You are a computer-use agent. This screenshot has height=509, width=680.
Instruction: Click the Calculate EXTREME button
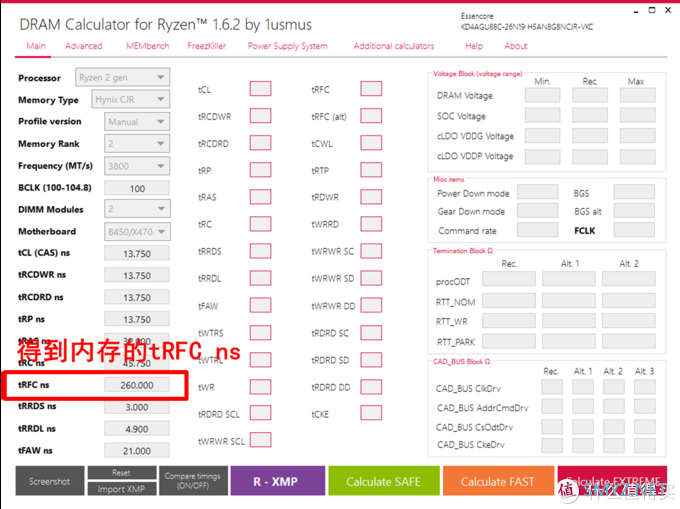[612, 481]
